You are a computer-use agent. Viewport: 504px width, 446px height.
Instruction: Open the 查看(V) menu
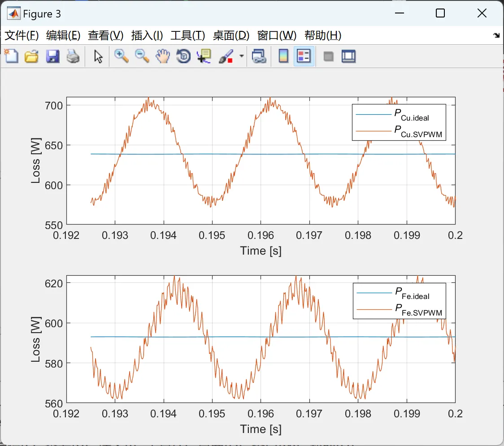pyautogui.click(x=106, y=35)
